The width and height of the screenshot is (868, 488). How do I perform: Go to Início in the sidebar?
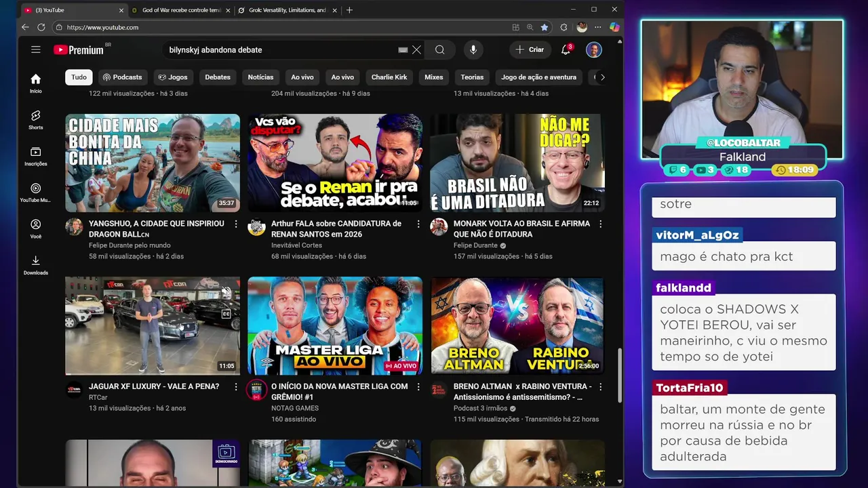[36, 83]
